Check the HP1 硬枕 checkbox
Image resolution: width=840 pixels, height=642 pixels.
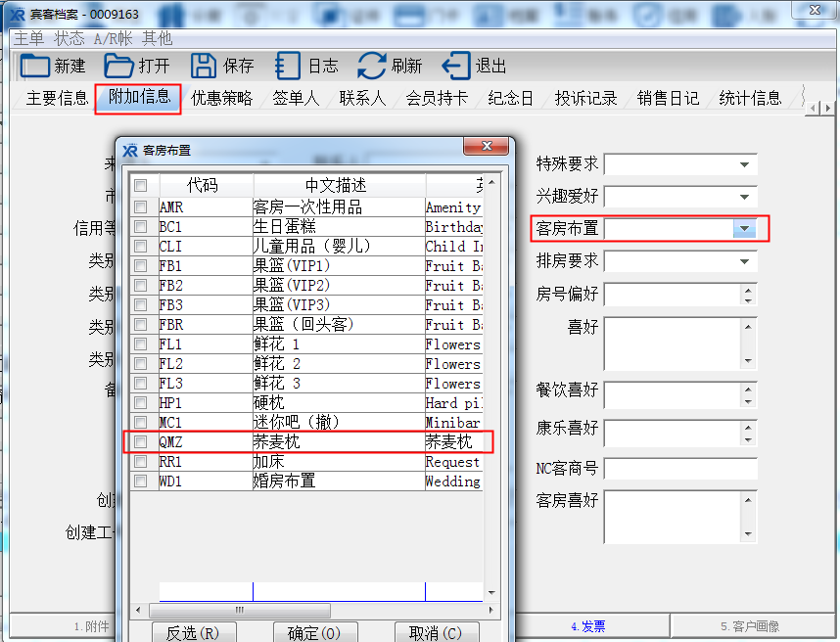click(x=140, y=402)
